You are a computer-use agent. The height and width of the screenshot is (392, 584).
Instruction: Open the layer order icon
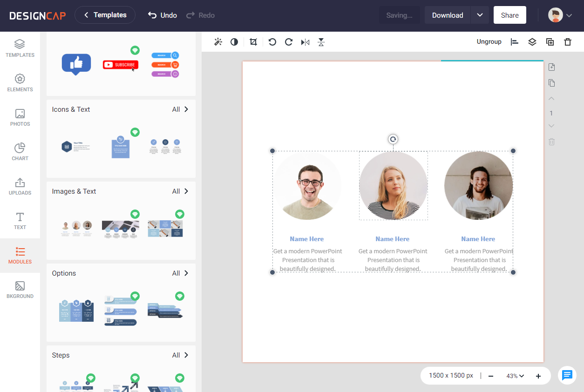pos(532,42)
